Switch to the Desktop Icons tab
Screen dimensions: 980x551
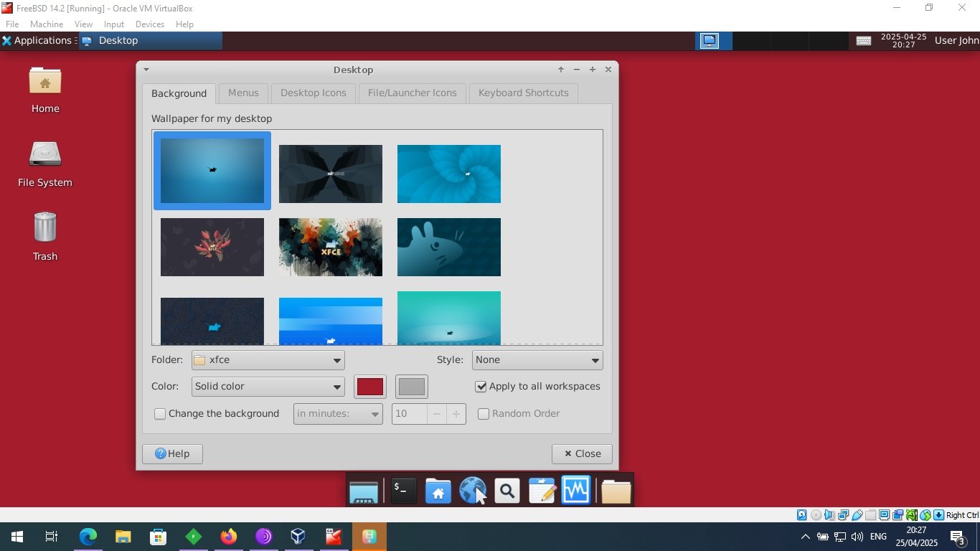pos(313,93)
